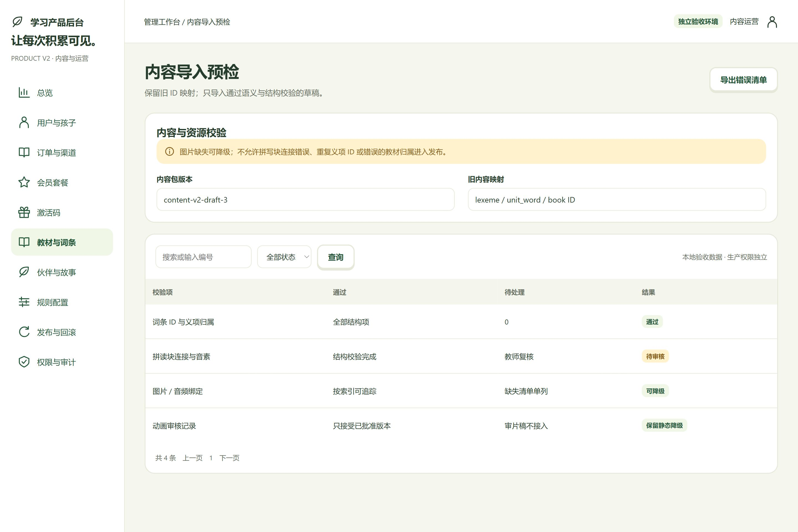Open the user profile icon in header
798x532 pixels.
pos(772,22)
